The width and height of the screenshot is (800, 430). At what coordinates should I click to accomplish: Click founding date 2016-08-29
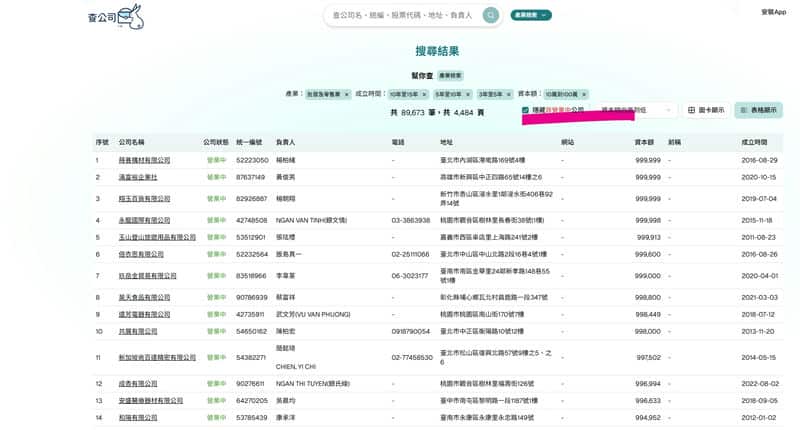click(759, 160)
